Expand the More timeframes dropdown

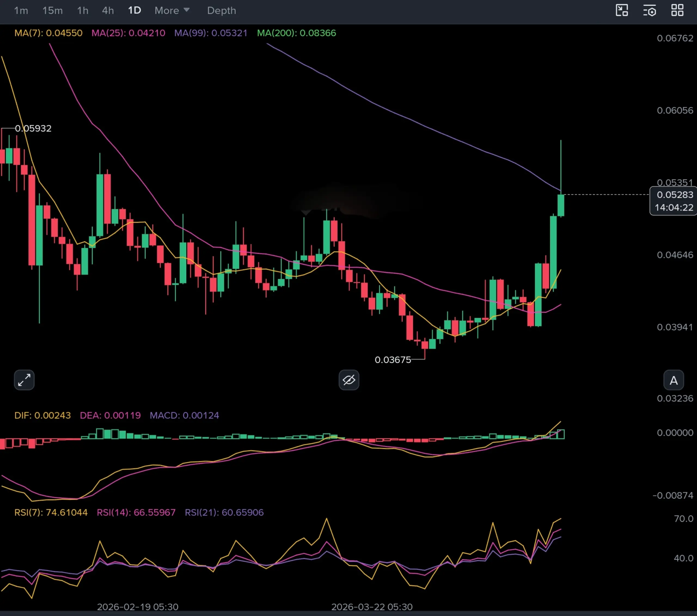click(x=172, y=11)
